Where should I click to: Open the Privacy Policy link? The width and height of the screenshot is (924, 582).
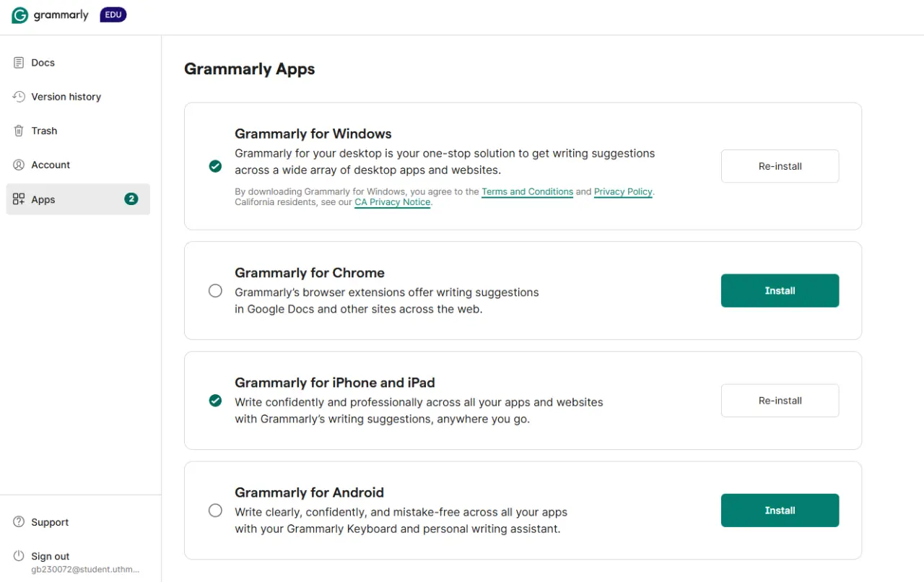(x=623, y=192)
